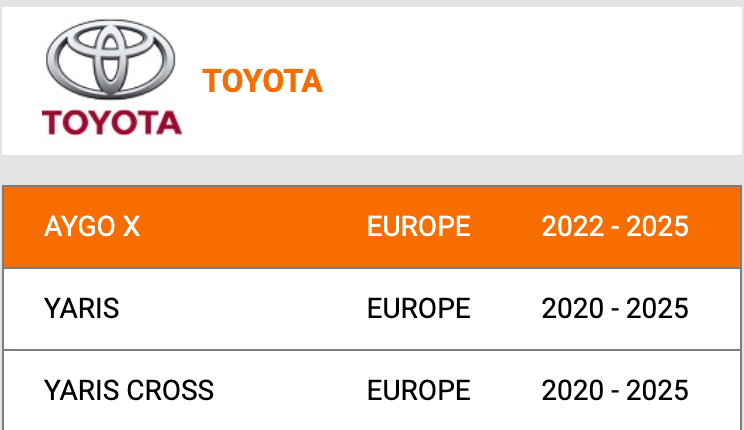Click the red TOYOTA wordmark under the emblem
This screenshot has width=744, height=430.
112,123
